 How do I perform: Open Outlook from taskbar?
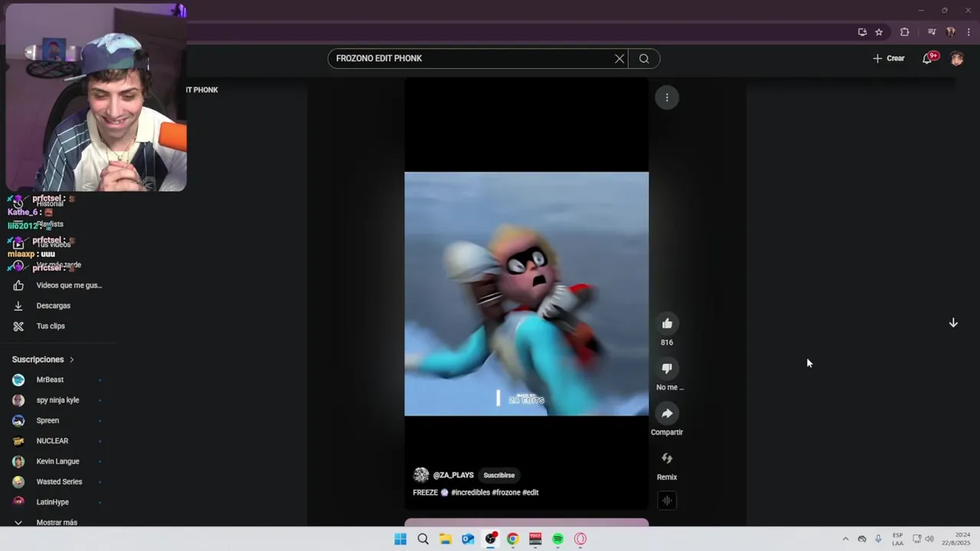click(468, 539)
